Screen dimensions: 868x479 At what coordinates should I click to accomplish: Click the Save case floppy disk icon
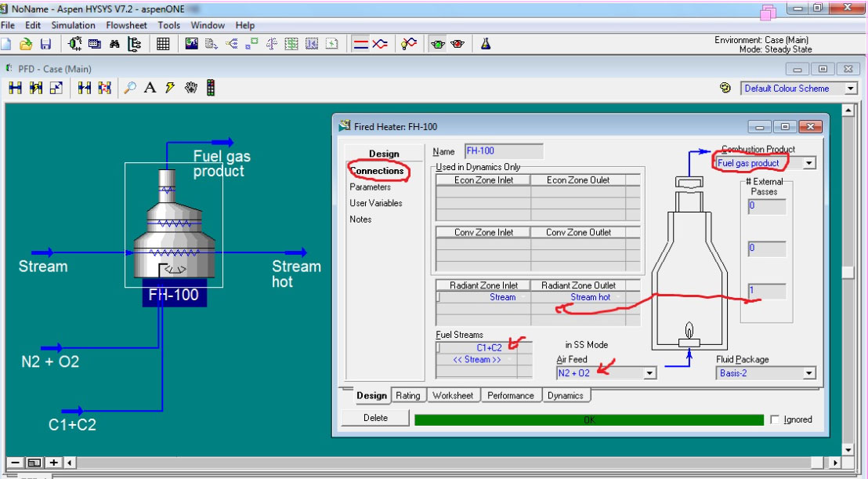pyautogui.click(x=45, y=44)
